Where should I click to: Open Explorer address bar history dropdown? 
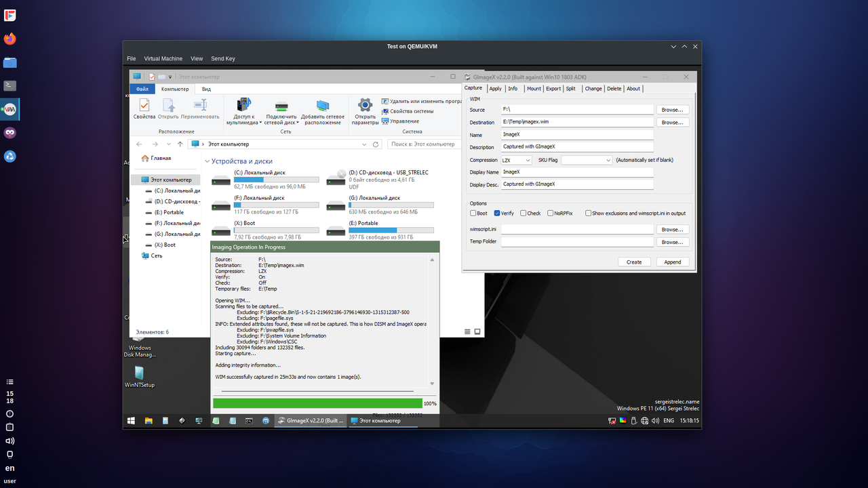click(365, 144)
